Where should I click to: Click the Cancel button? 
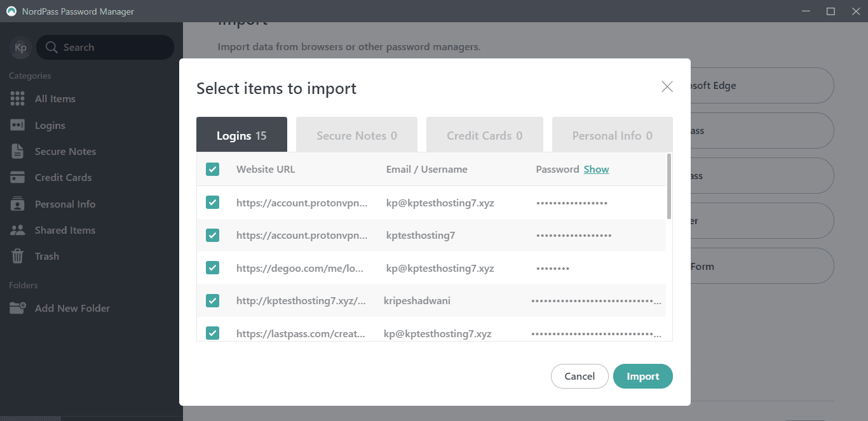point(580,376)
